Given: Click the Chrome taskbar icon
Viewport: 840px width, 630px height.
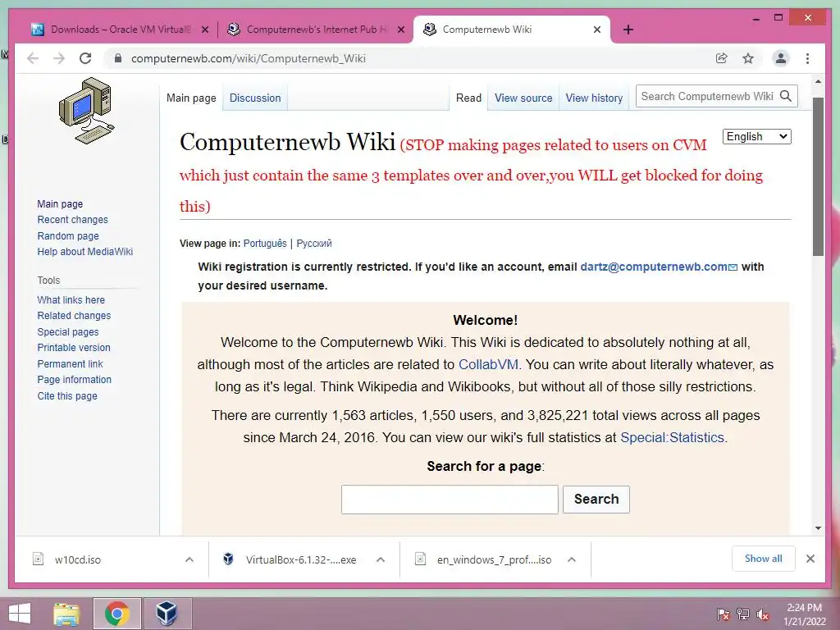Looking at the screenshot, I should (116, 614).
